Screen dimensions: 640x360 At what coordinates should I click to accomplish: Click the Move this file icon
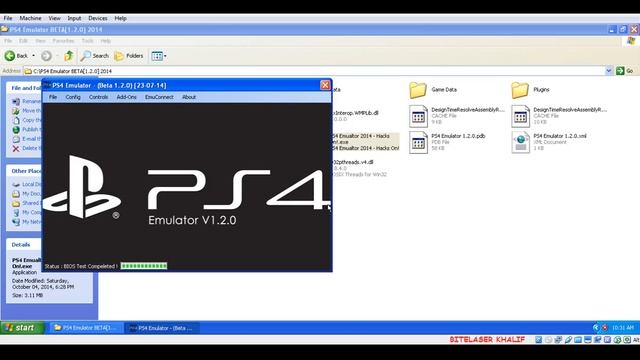(16, 111)
